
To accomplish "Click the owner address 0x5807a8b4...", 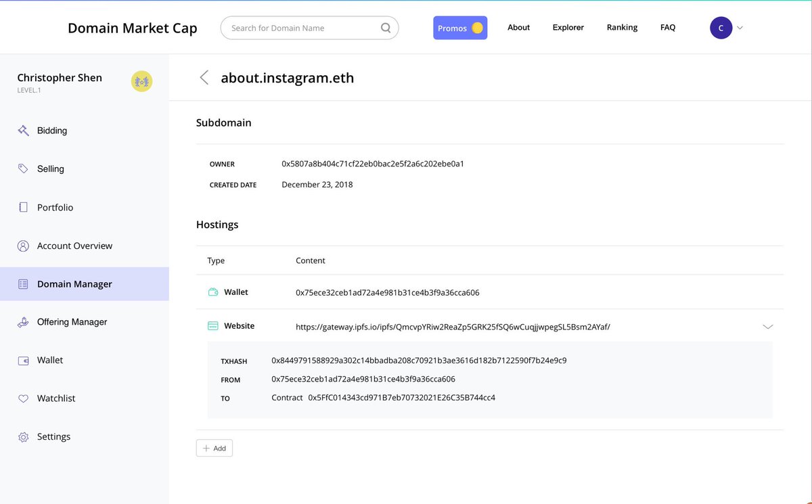I will pos(373,164).
